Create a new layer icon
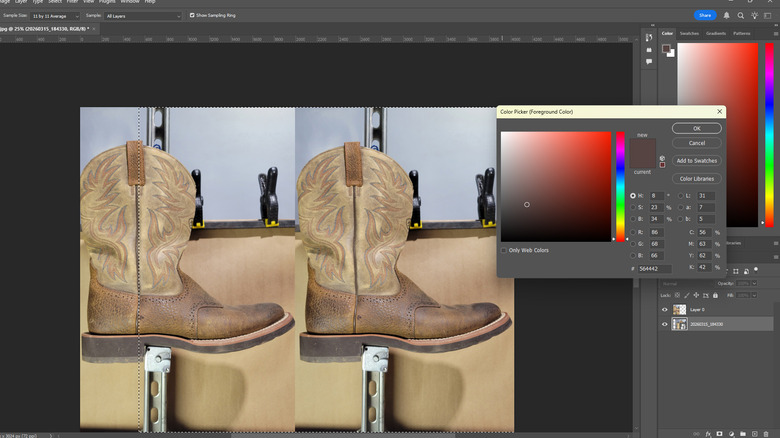780x438 pixels. pyautogui.click(x=755, y=434)
